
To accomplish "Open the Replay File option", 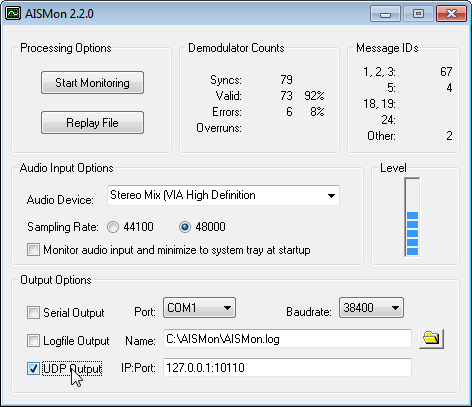I will (92, 122).
